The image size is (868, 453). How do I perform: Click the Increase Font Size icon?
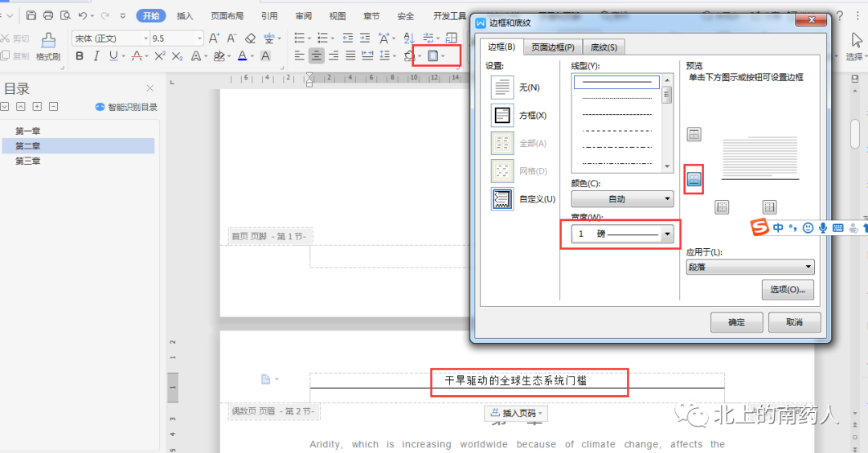[x=215, y=39]
